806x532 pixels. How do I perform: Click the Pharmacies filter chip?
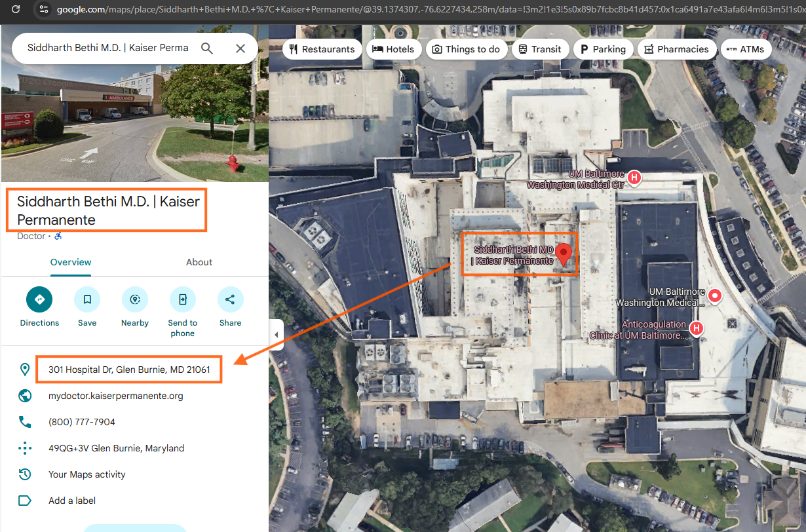(x=676, y=49)
